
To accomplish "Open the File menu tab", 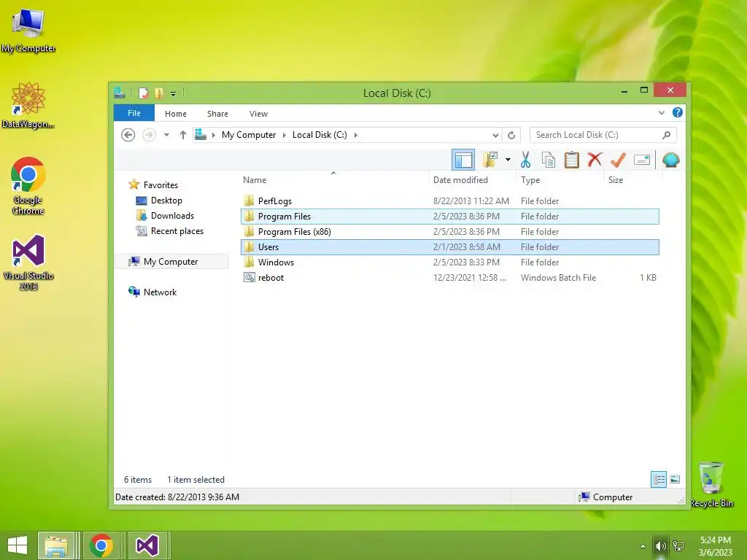I will [134, 113].
